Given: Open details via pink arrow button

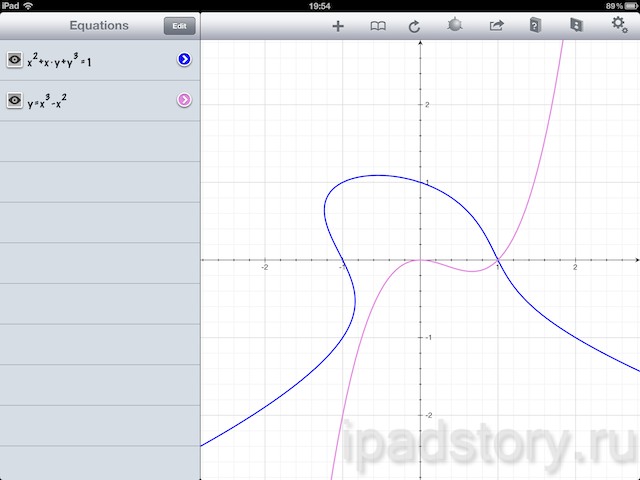Looking at the screenshot, I should click(x=184, y=100).
